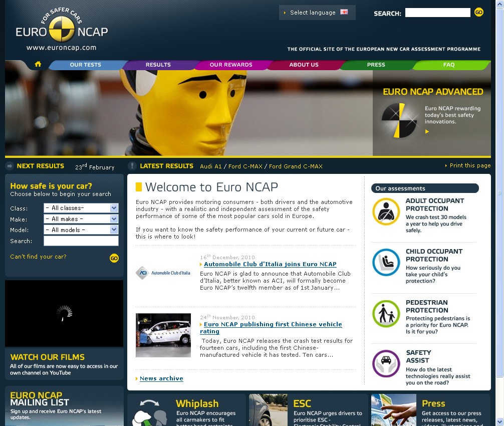Click the ESC heading
504x426 pixels.
302,403
